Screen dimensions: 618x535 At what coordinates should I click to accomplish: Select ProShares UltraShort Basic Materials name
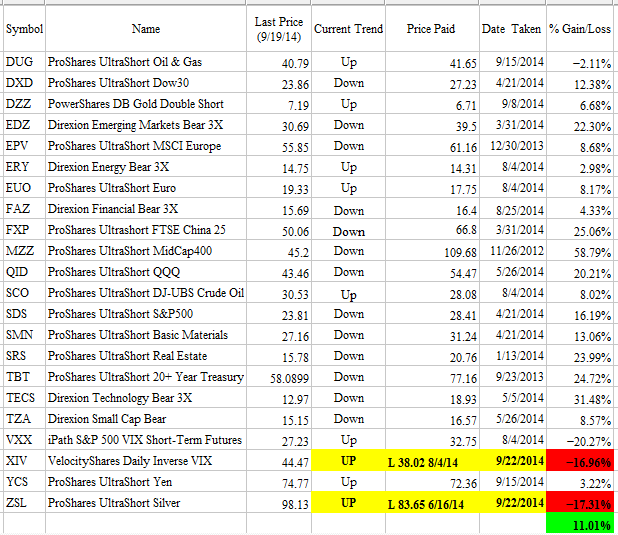146,335
